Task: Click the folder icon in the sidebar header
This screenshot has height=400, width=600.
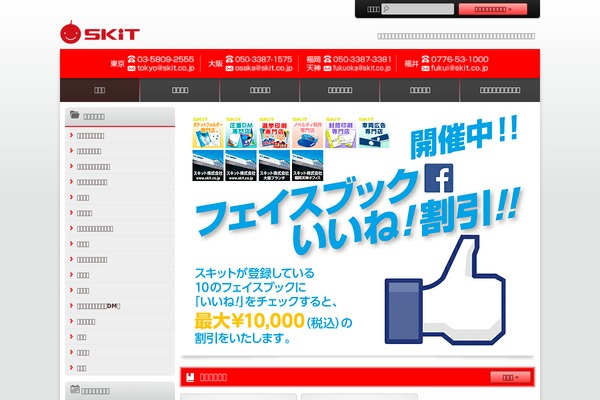Action: point(75,115)
